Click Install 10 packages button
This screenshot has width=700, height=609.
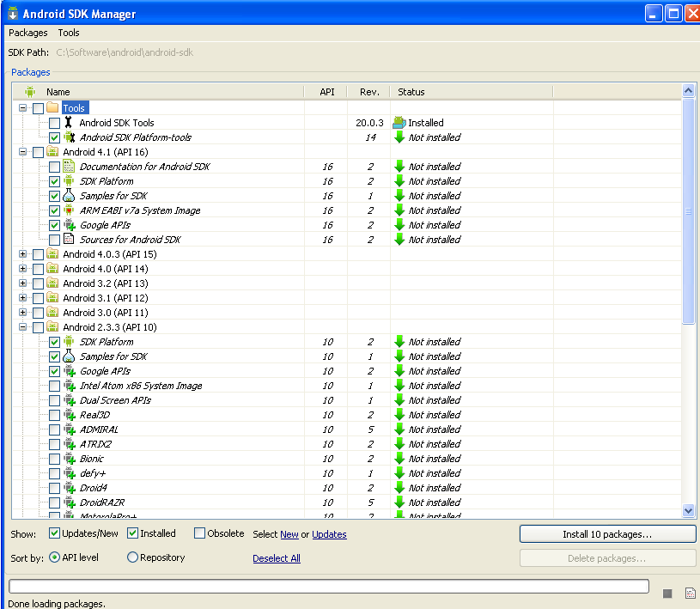coord(607,534)
